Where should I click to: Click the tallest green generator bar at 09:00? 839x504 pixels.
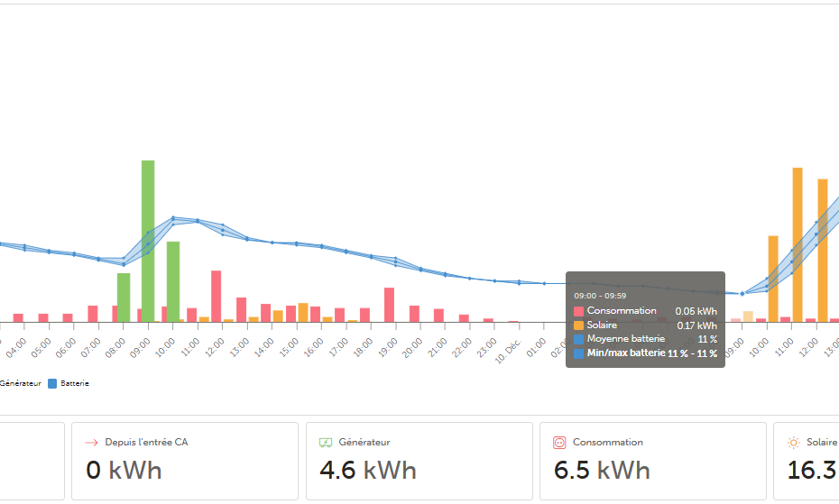pos(148,240)
